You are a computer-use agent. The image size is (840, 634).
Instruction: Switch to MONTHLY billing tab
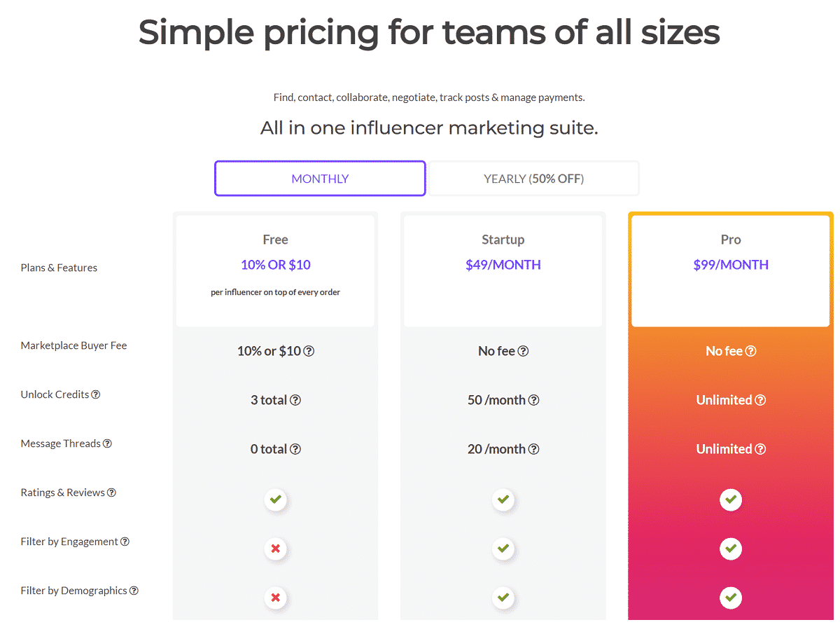(x=320, y=179)
